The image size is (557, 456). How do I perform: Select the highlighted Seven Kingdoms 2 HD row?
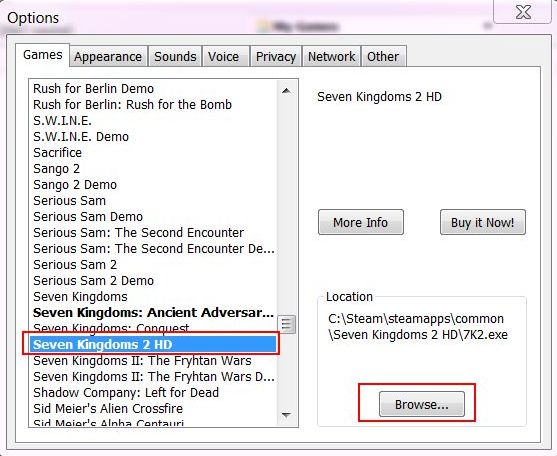153,344
